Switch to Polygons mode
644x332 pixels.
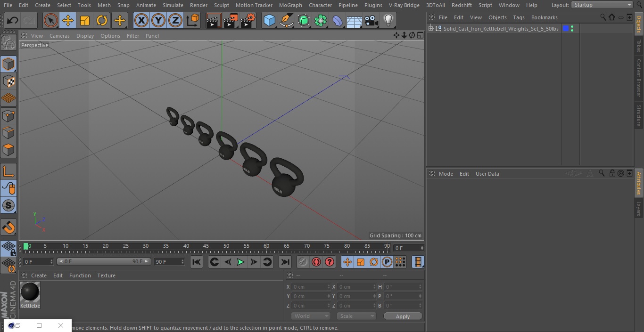(8, 150)
